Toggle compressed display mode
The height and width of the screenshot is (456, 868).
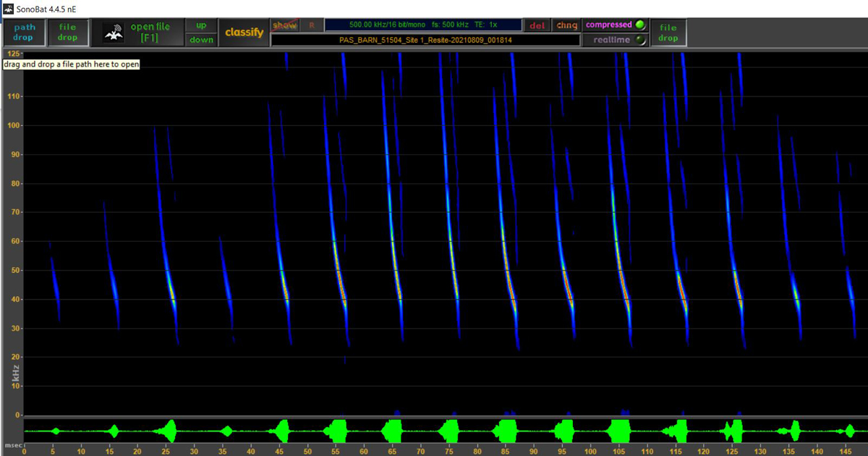[614, 25]
